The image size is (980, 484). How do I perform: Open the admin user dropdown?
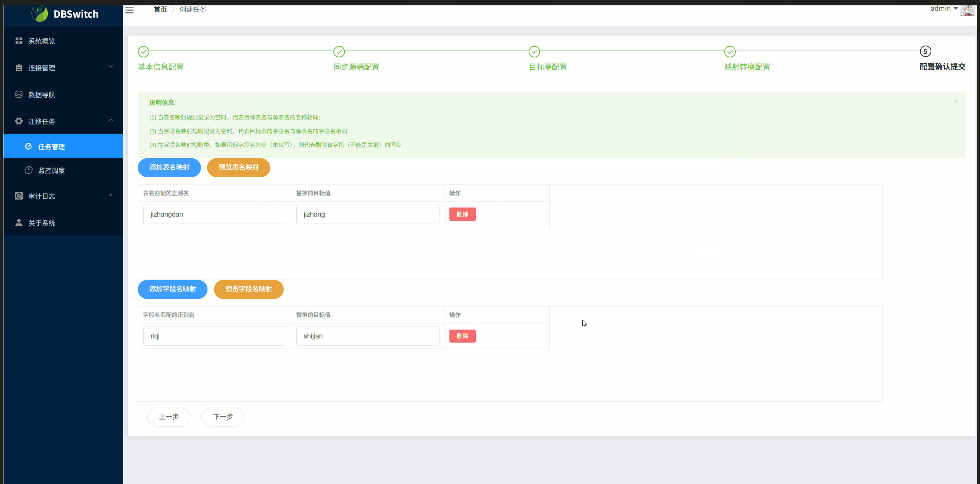tap(944, 9)
